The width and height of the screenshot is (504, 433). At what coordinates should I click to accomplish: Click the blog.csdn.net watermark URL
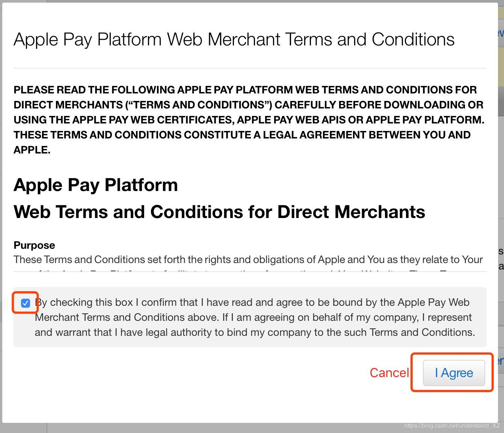[x=452, y=426]
